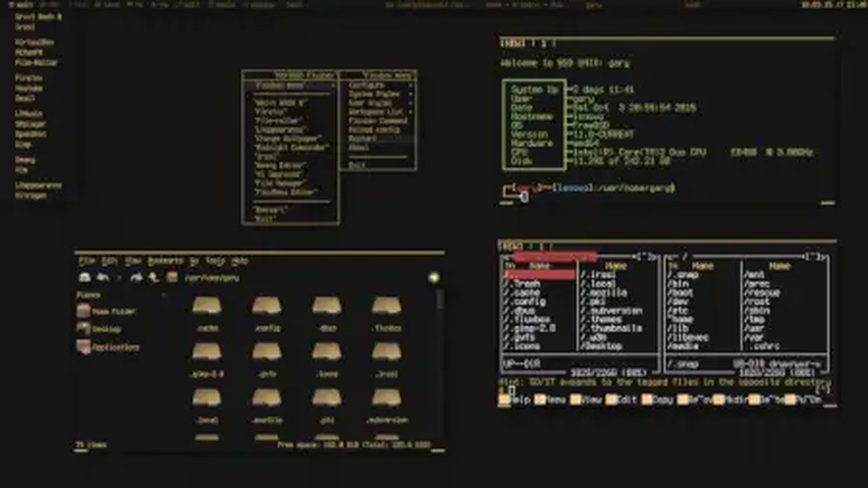Open the Edit menu in file manager
The width and height of the screenshot is (868, 488).
click(x=109, y=260)
